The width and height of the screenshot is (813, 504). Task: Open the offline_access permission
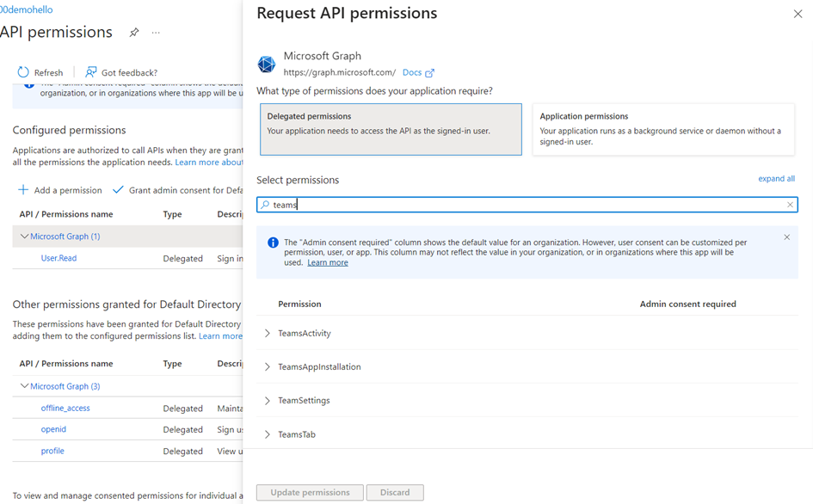click(65, 408)
